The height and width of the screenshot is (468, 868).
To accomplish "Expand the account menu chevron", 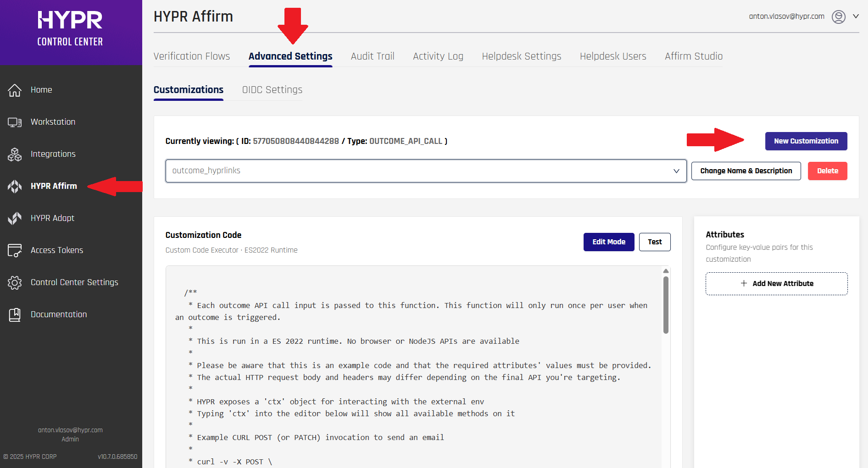I will [x=856, y=16].
